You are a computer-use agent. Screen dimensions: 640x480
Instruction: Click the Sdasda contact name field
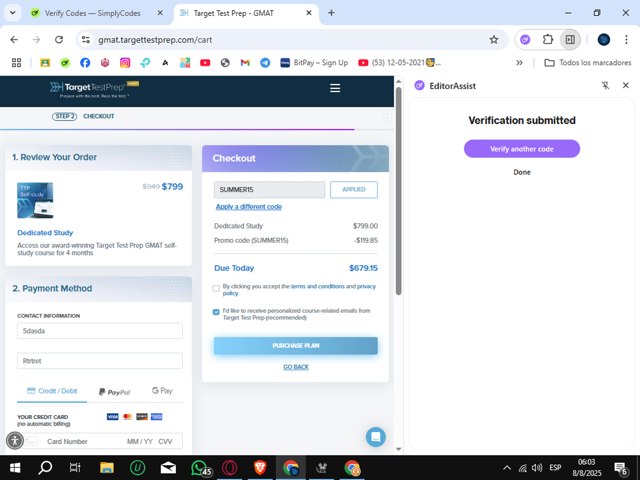(x=100, y=331)
